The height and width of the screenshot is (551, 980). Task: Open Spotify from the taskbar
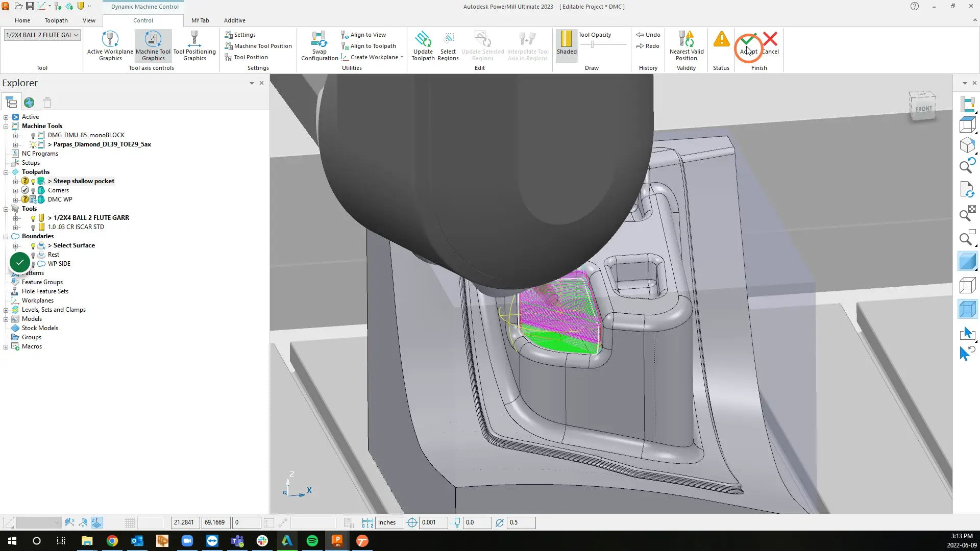coord(312,541)
